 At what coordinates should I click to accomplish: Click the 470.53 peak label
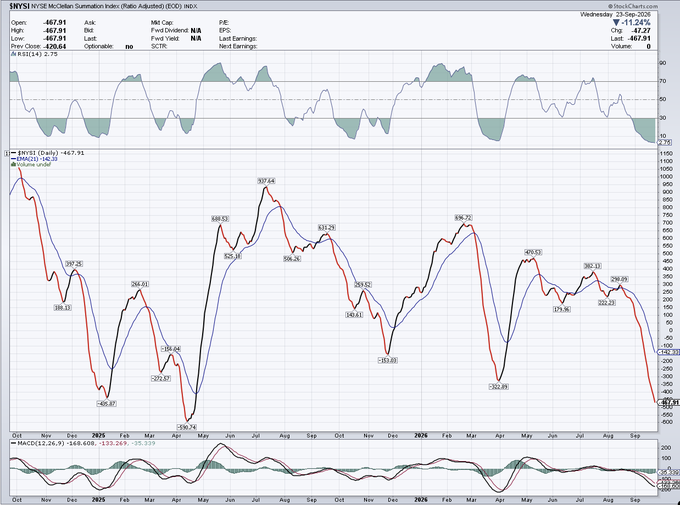click(533, 252)
